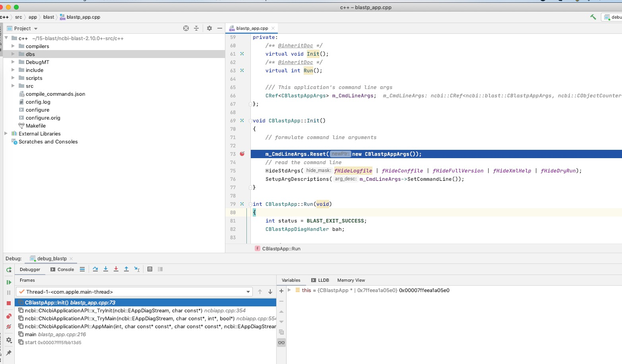The image size is (622, 364).
Task: Switch to the Console tab
Action: coord(62,269)
